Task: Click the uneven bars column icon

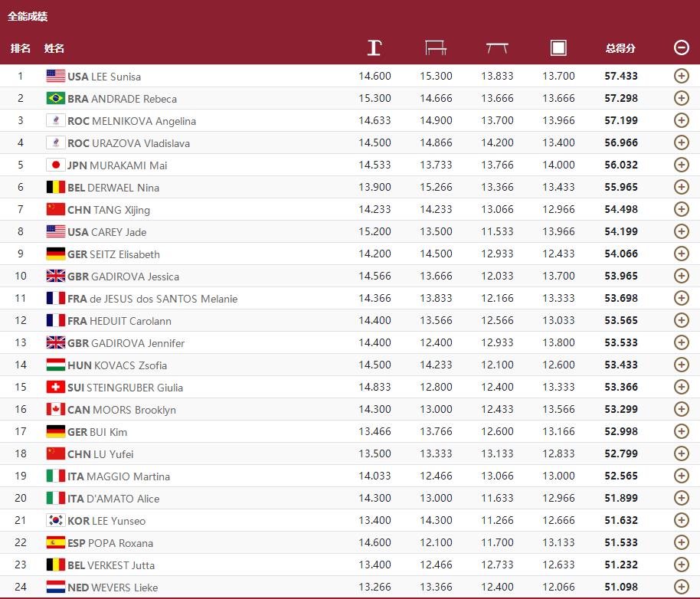Action: click(x=436, y=47)
